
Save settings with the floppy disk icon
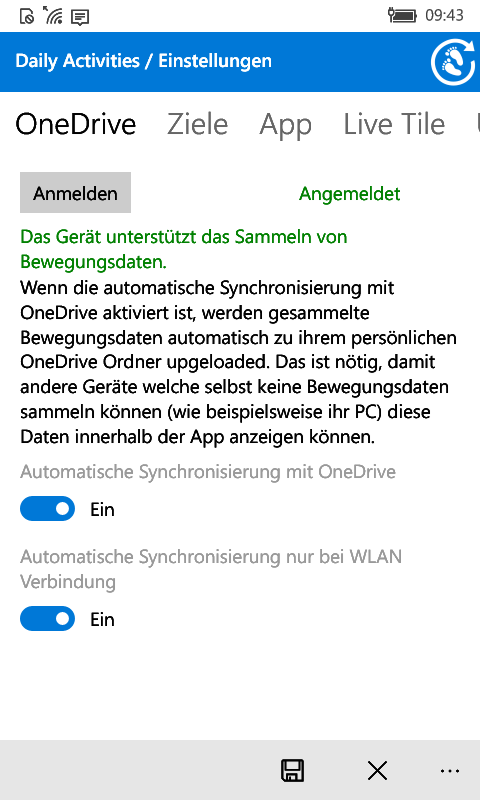(x=292, y=770)
